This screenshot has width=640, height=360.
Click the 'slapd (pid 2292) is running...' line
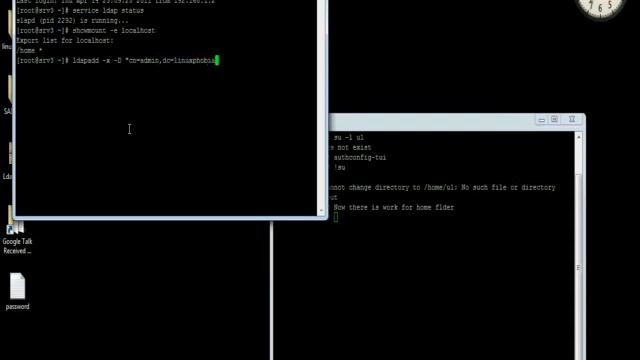pos(72,20)
